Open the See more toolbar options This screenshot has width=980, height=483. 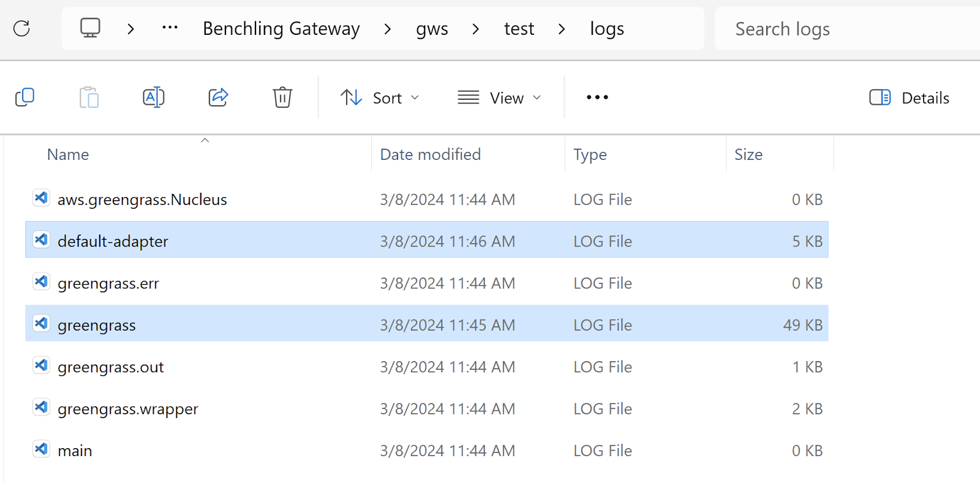597,97
